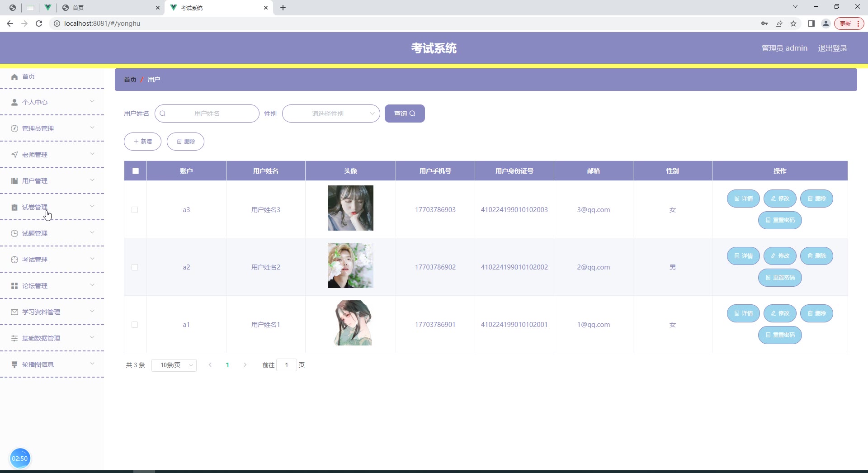This screenshot has height=473, width=868.
Task: Check the checkbox for row a2
Action: [x=135, y=267]
